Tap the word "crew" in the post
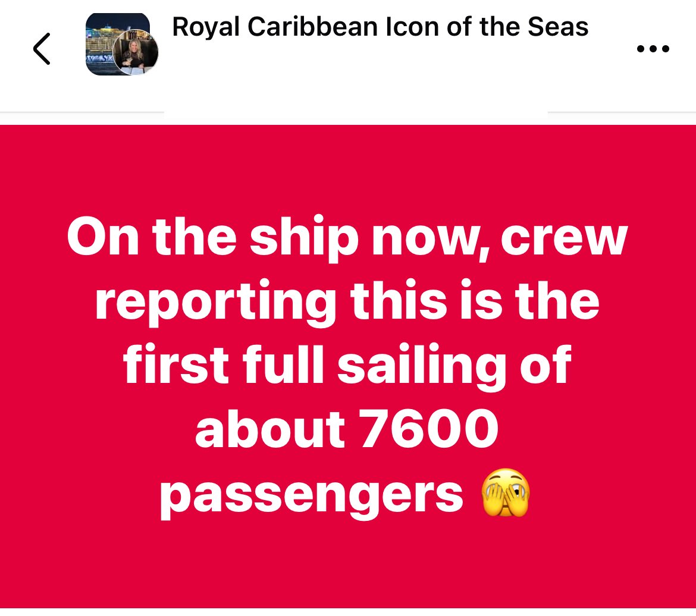Screen dimensions: 696x616 coord(564,240)
